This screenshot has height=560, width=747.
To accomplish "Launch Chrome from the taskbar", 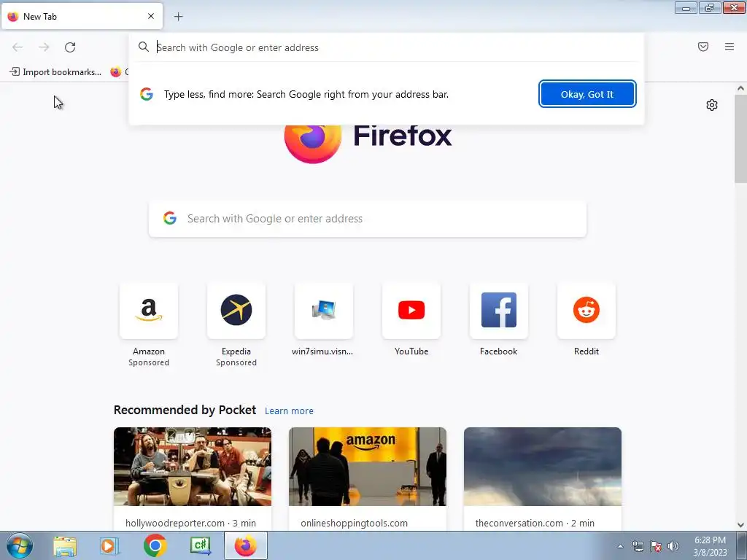I will 155,545.
